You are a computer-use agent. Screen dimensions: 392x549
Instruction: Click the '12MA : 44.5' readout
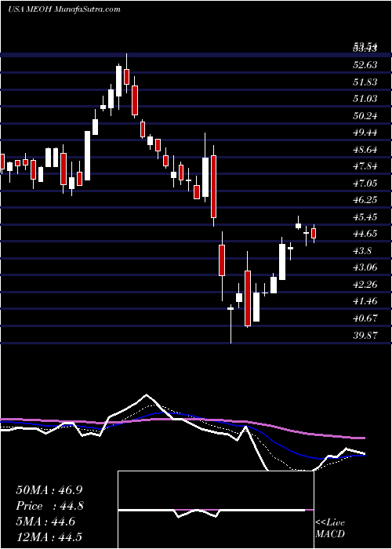pyautogui.click(x=49, y=536)
